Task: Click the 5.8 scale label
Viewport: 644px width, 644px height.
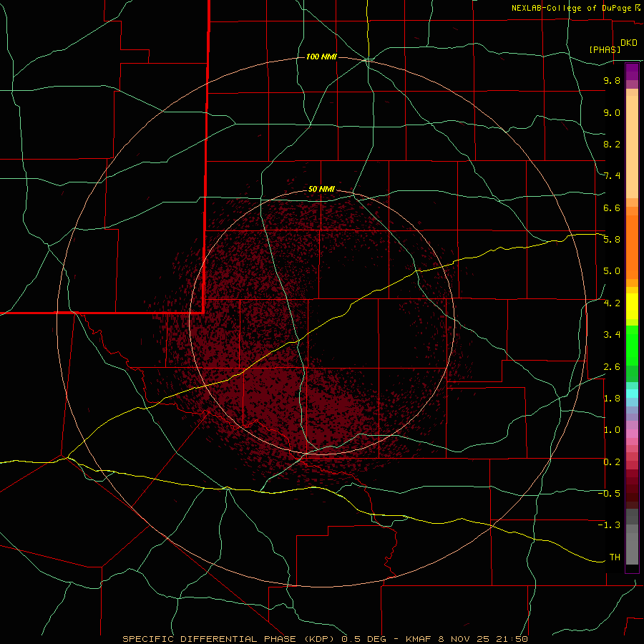Action: 612,240
